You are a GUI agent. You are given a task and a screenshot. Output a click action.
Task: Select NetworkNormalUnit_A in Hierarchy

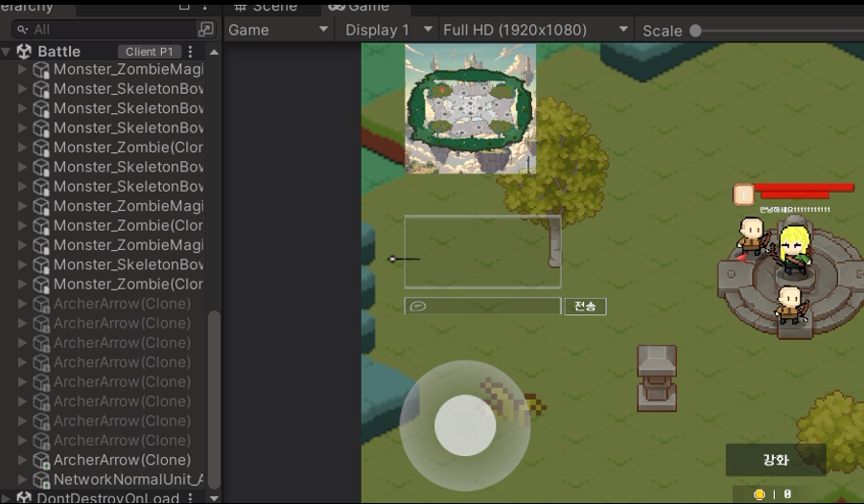point(128,480)
